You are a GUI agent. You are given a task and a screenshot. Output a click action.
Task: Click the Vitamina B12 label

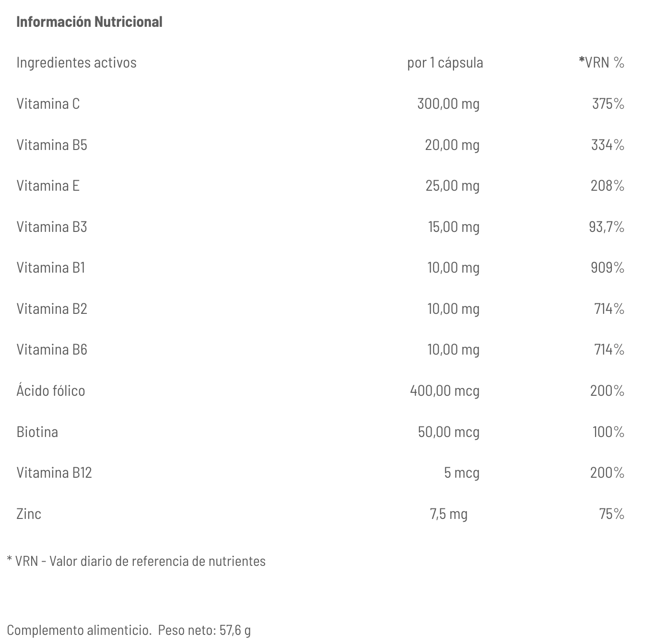(54, 472)
